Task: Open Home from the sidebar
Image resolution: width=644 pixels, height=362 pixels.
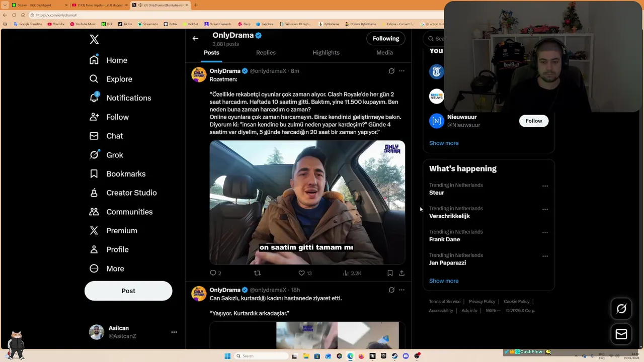Action: coord(108,60)
